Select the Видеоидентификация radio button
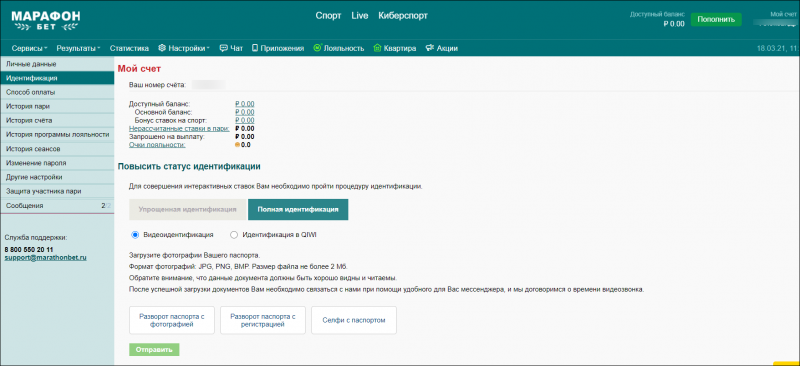This screenshot has height=366, width=800. (135, 235)
